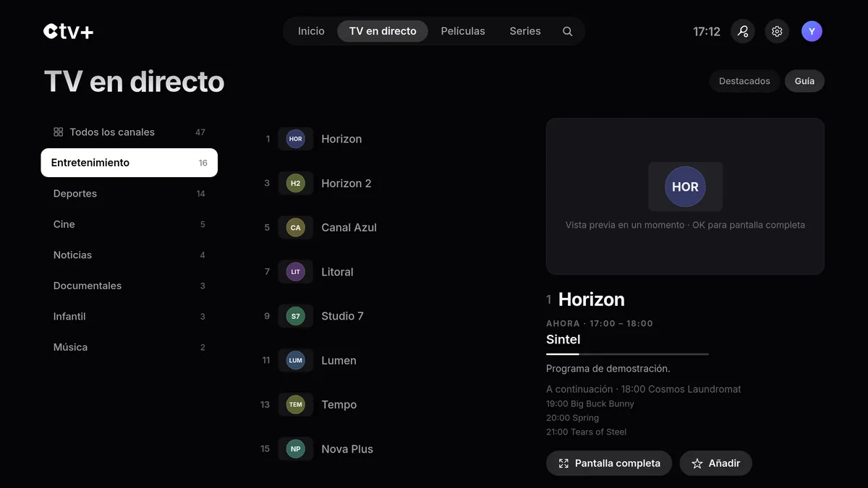868x488 pixels.
Task: Click the LIT logo for Litoral
Action: [296, 272]
